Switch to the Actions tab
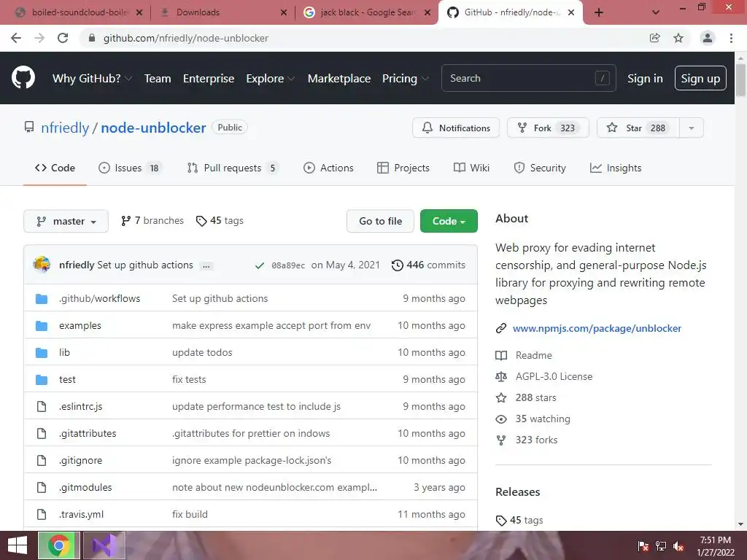This screenshot has width=747, height=560. pos(329,168)
